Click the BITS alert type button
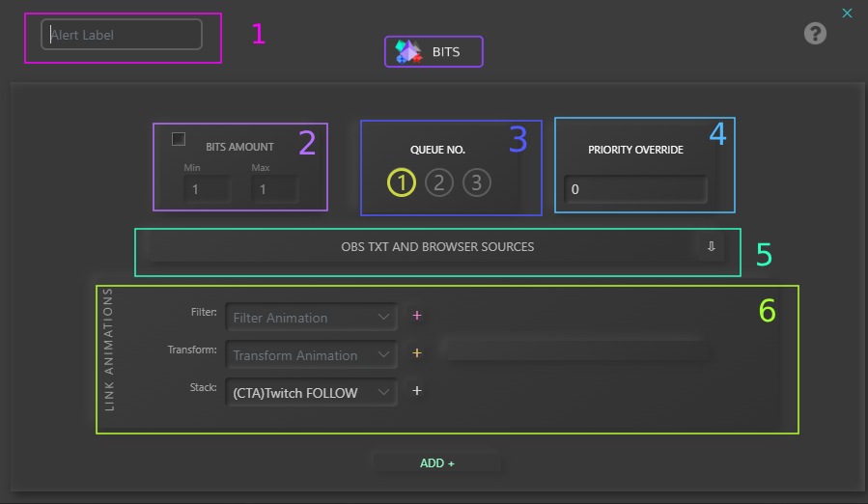The image size is (868, 504). 434,52
